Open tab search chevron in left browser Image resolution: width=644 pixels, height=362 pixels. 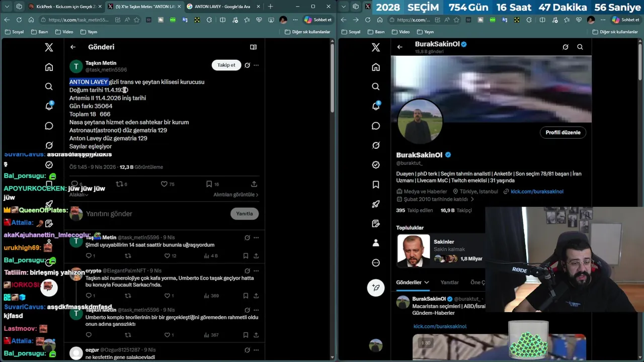(6, 7)
